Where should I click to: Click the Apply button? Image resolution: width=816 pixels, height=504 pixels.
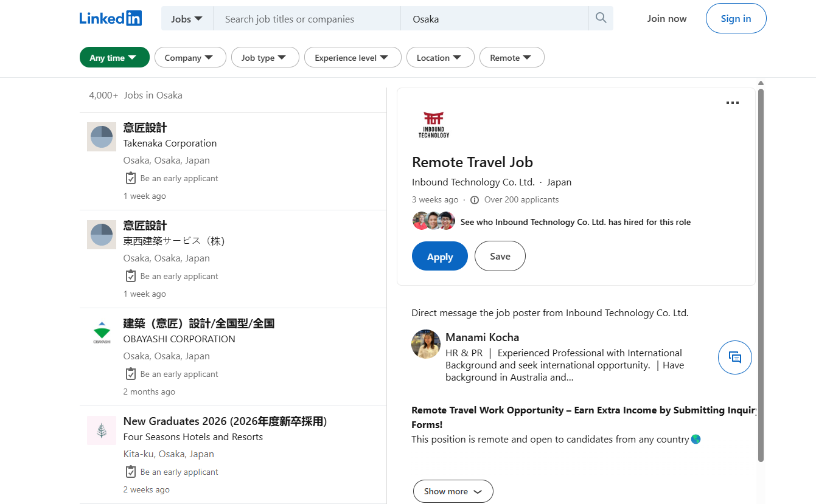439,256
